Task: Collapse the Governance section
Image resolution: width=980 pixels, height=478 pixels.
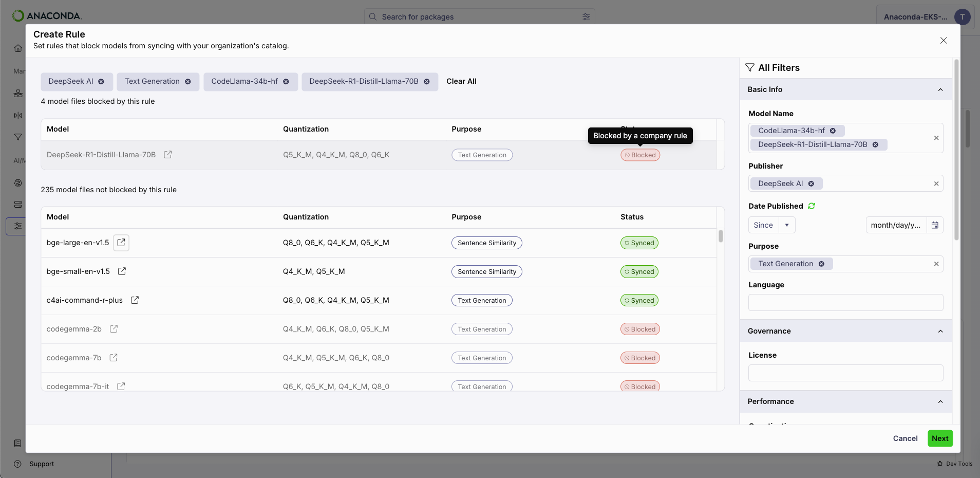Action: 940,331
